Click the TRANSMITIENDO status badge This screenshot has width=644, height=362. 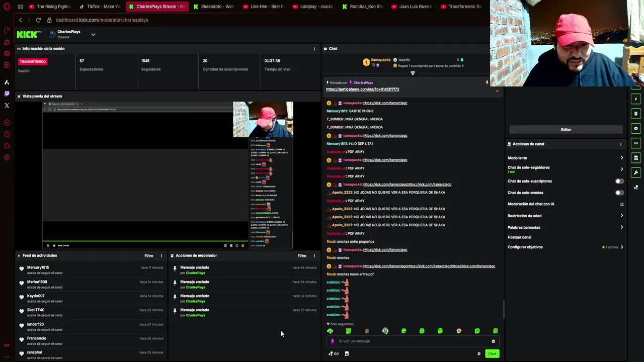pyautogui.click(x=33, y=61)
